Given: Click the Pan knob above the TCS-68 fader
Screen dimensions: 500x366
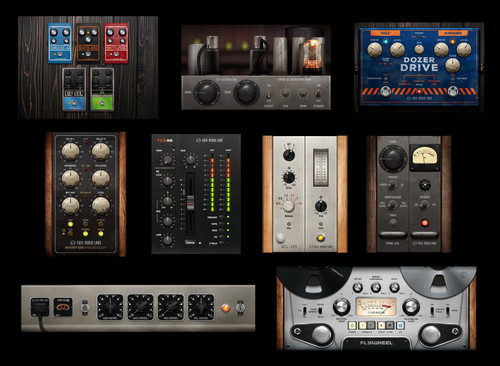Looking at the screenshot, I should (190, 160).
